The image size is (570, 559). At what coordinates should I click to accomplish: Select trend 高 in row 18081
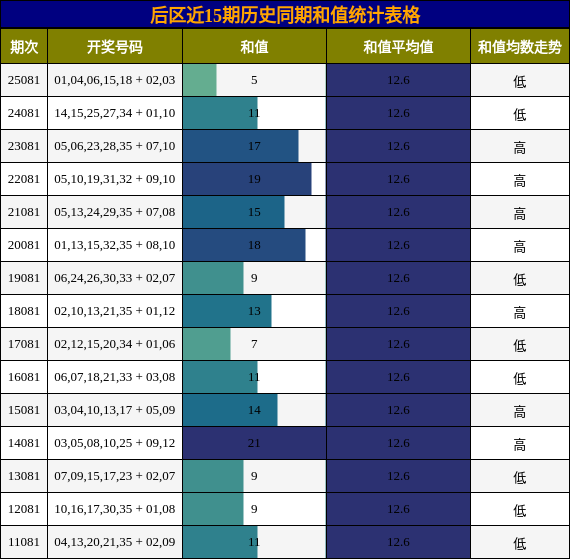coord(519,313)
